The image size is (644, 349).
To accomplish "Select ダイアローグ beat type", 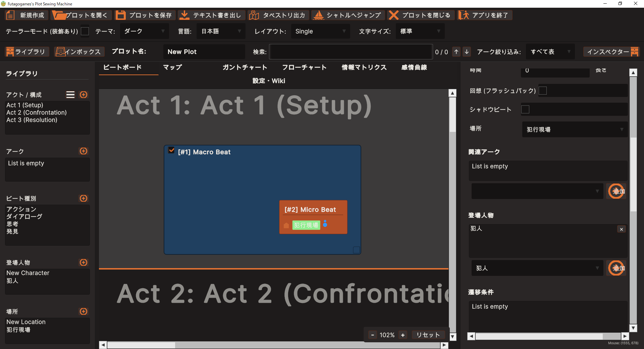I will click(24, 216).
